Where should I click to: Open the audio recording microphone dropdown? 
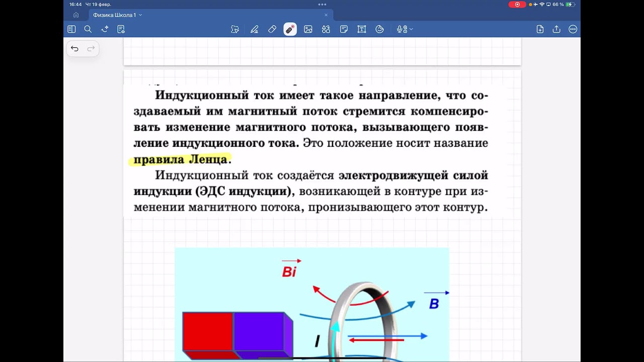point(405,29)
